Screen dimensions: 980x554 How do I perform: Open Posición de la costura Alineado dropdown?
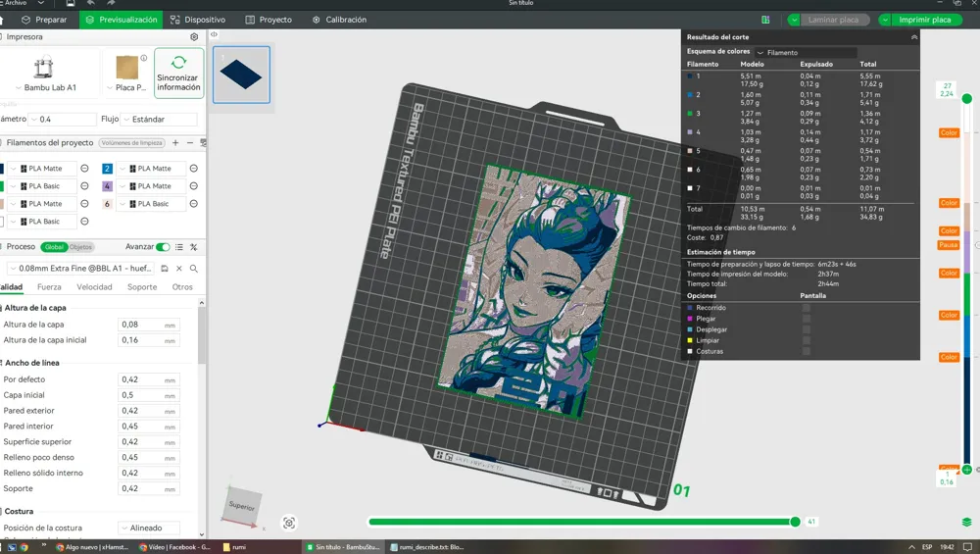tap(149, 528)
